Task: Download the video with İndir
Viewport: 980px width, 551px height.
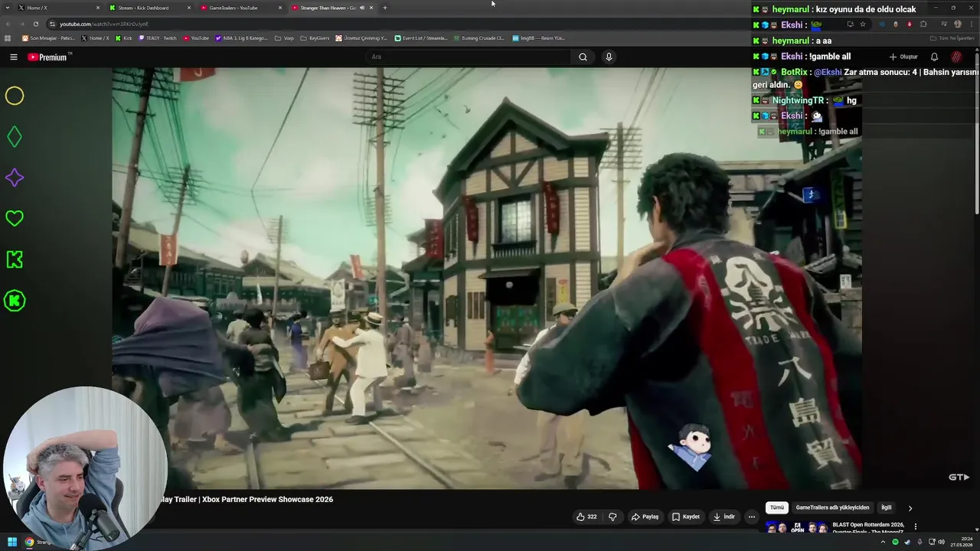Action: pos(724,517)
